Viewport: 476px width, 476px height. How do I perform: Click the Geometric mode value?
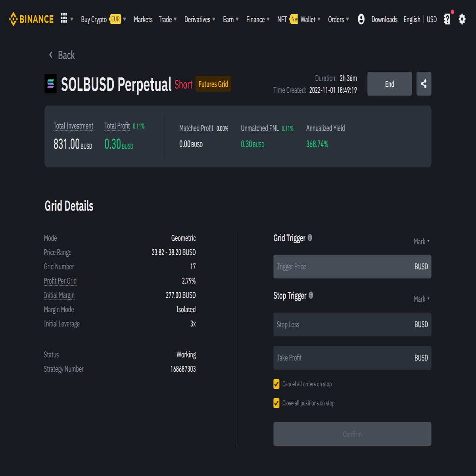pyautogui.click(x=184, y=238)
